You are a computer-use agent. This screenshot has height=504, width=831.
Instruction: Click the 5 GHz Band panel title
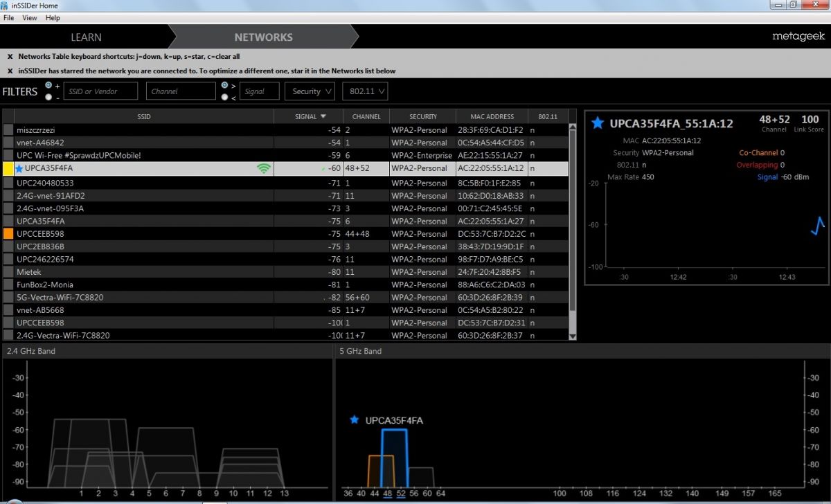click(x=360, y=351)
